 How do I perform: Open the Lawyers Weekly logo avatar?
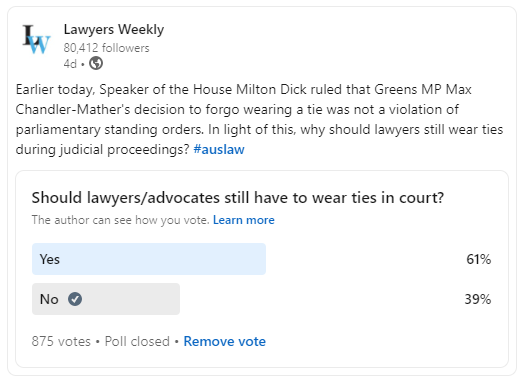coord(36,40)
